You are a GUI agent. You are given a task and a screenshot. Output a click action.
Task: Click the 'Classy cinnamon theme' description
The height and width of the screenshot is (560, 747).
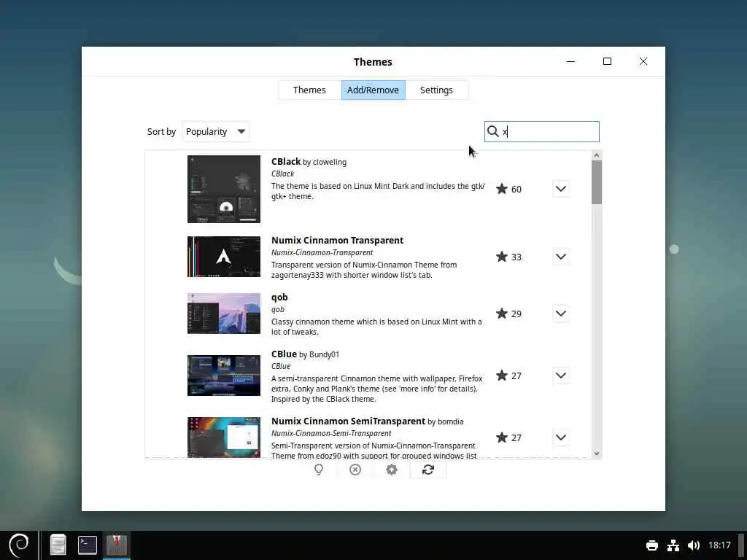pyautogui.click(x=376, y=327)
